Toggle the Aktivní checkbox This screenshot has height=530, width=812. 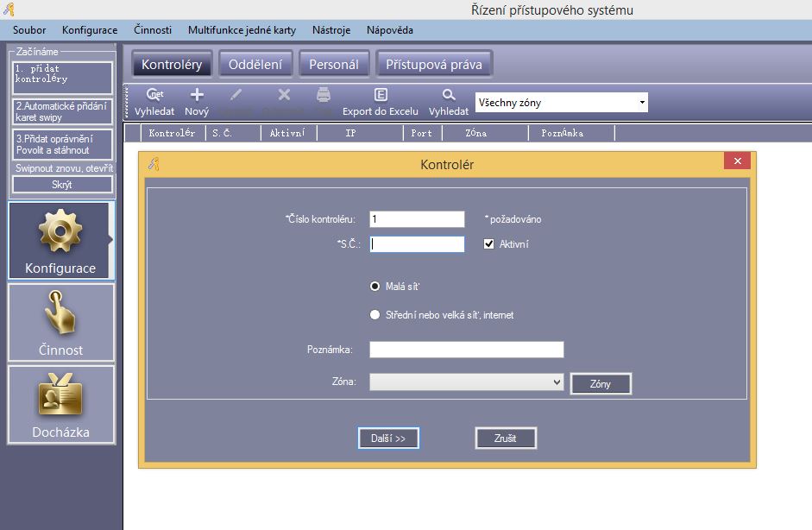(489, 244)
